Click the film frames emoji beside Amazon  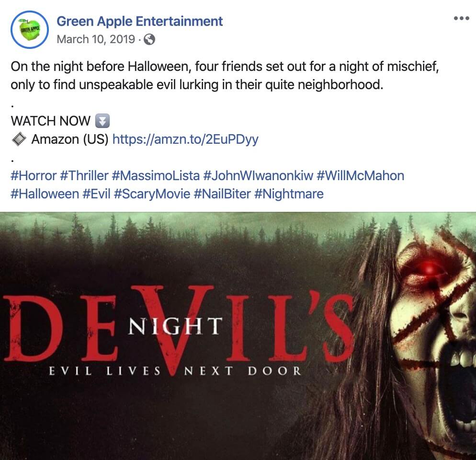pyautogui.click(x=19, y=139)
